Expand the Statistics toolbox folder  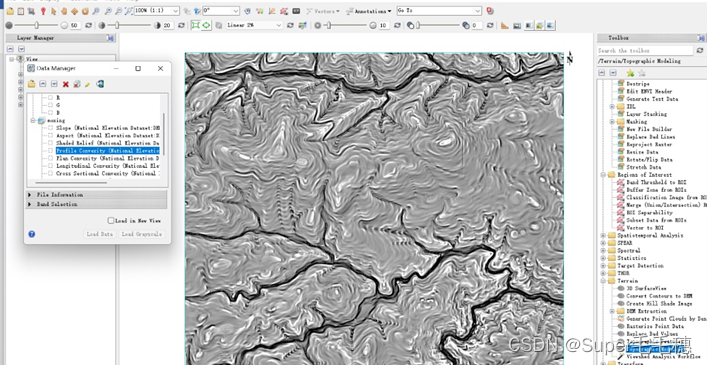[x=603, y=258]
